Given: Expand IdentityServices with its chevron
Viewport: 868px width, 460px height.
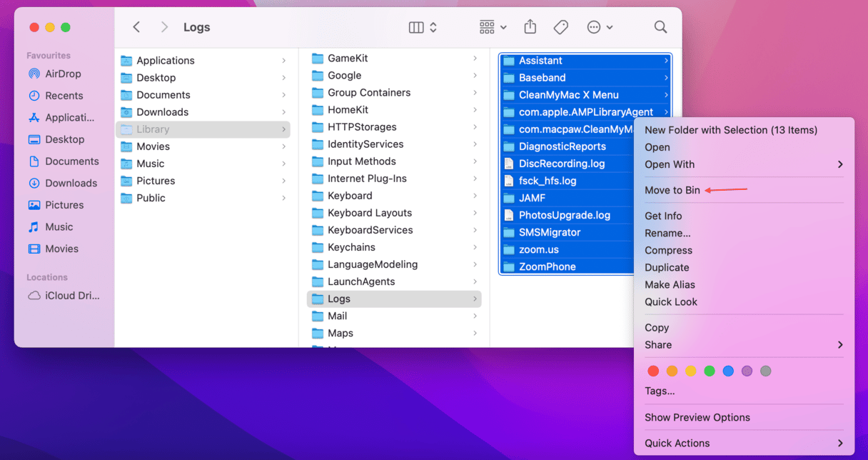Looking at the screenshot, I should point(475,144).
